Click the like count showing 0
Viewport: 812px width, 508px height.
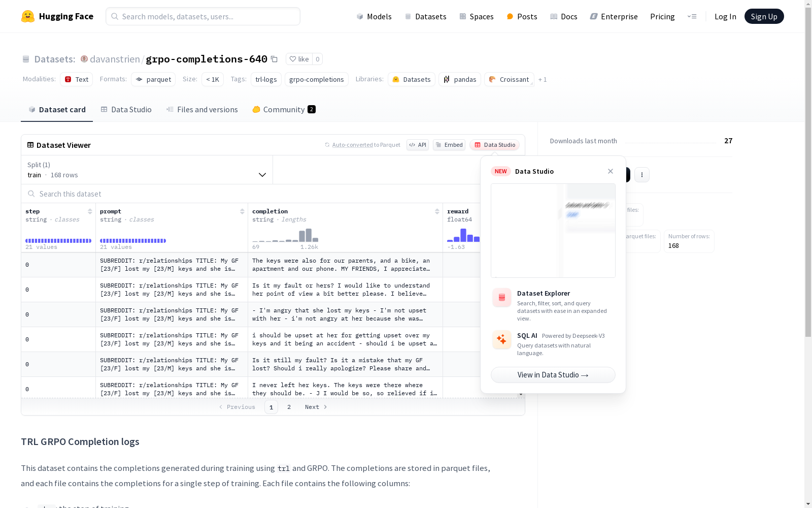318,59
